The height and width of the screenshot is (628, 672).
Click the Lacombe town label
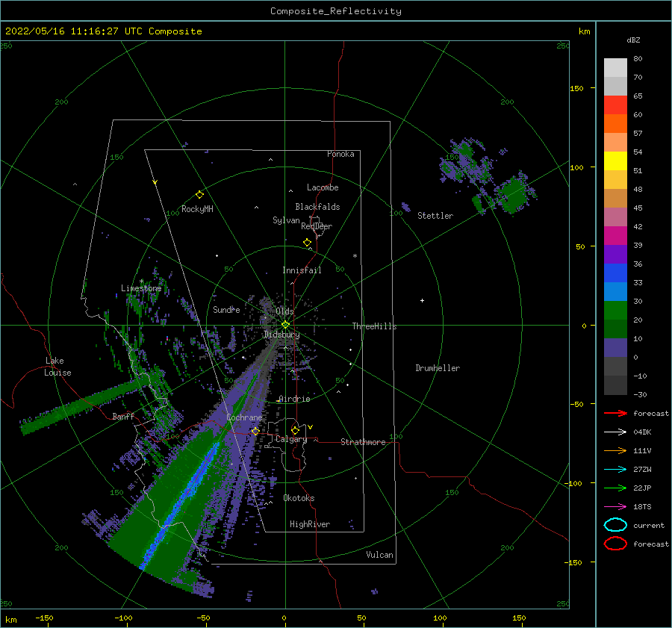(x=323, y=187)
